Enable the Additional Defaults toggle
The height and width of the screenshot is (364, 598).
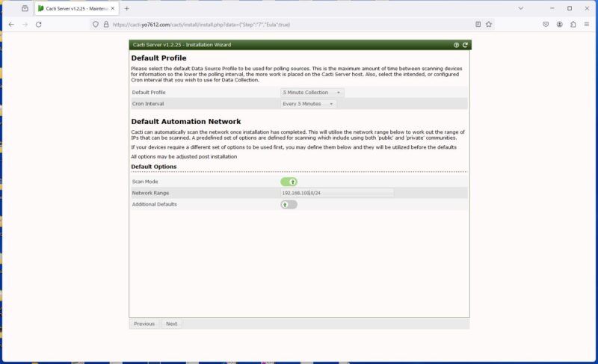(x=289, y=205)
